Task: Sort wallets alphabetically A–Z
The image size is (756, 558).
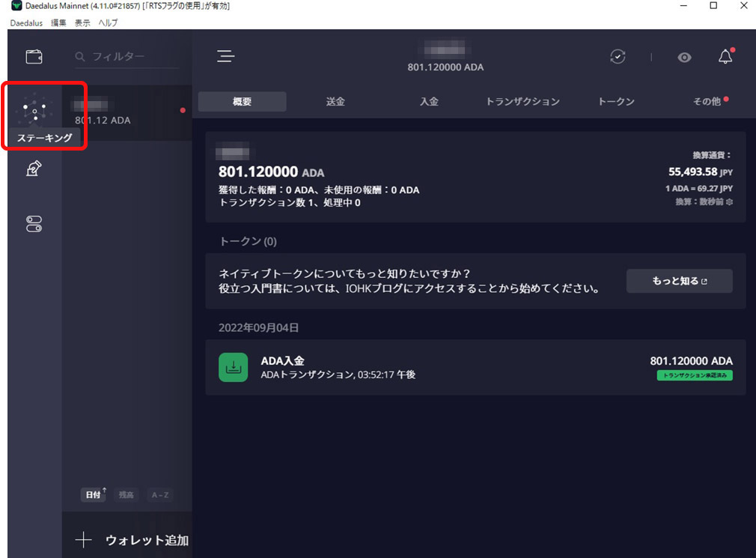Action: 159,495
